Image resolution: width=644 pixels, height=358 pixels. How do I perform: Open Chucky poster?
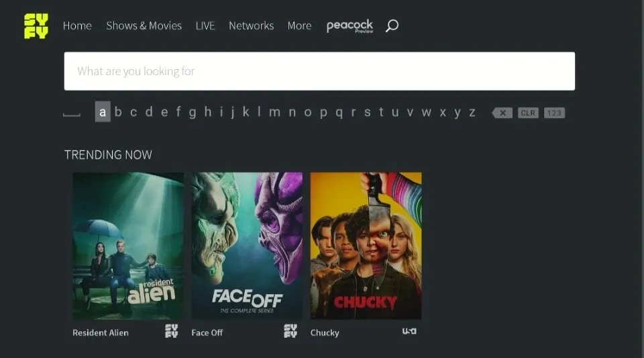pos(366,246)
